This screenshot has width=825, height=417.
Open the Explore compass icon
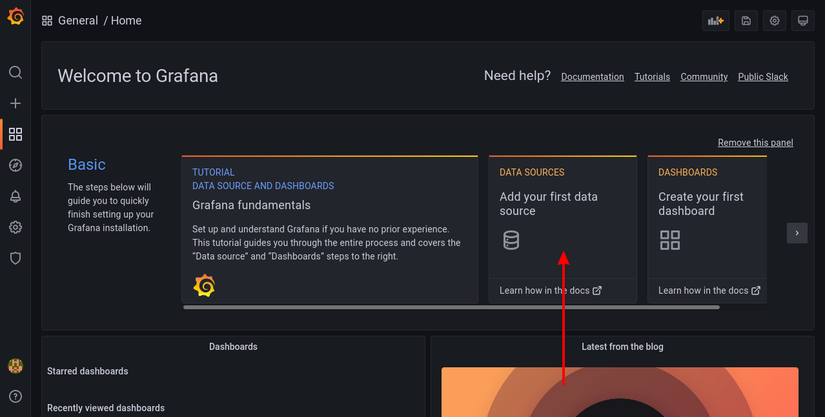click(x=15, y=165)
